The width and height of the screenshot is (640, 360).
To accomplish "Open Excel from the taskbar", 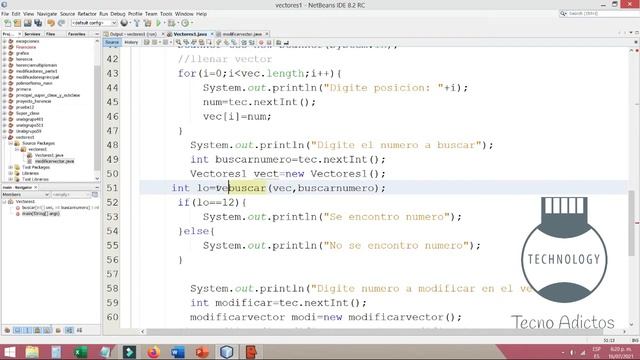I will point(81,352).
